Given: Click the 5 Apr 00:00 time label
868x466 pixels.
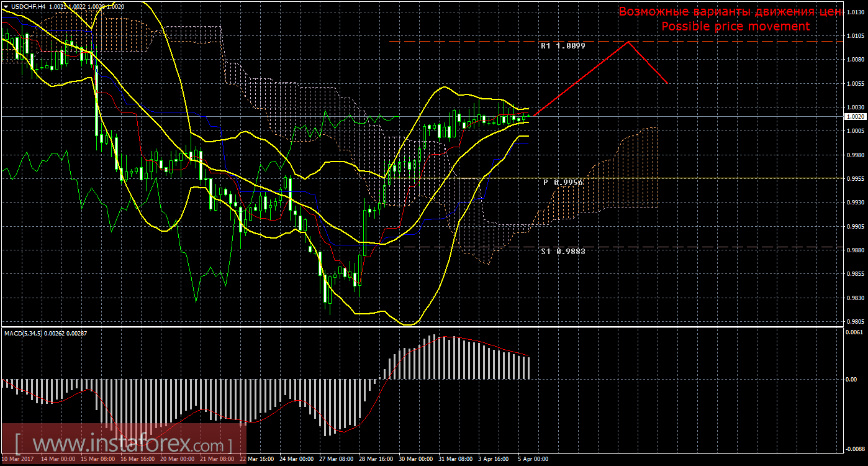Looking at the screenshot, I should tap(535, 460).
